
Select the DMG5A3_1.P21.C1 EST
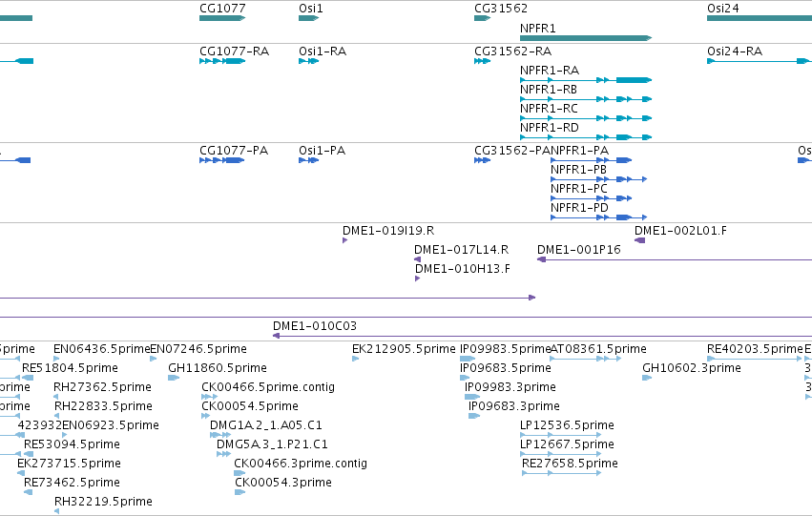(223, 454)
